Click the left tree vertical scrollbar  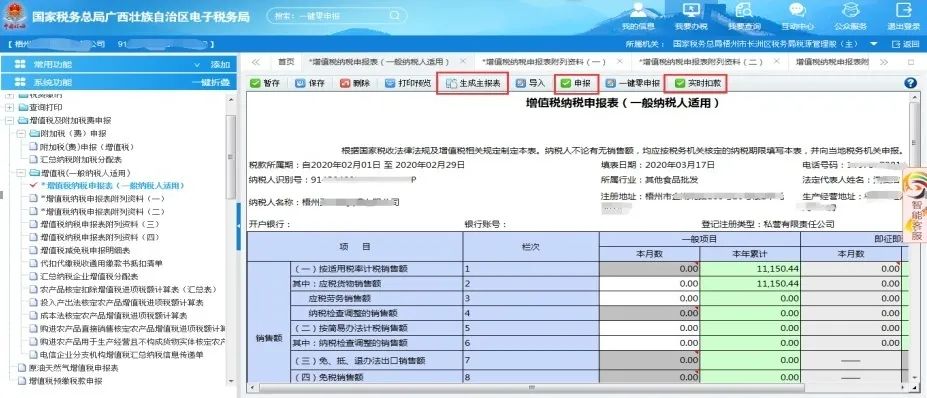point(231,157)
